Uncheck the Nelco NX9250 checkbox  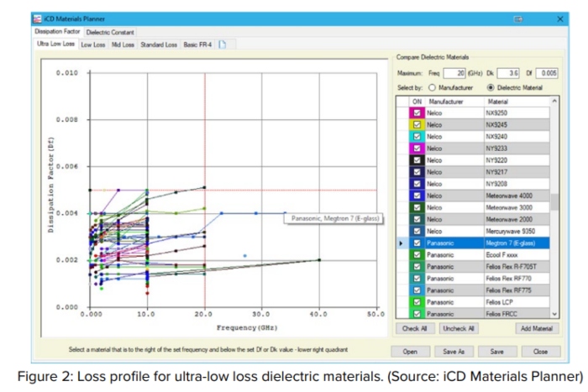click(417, 112)
